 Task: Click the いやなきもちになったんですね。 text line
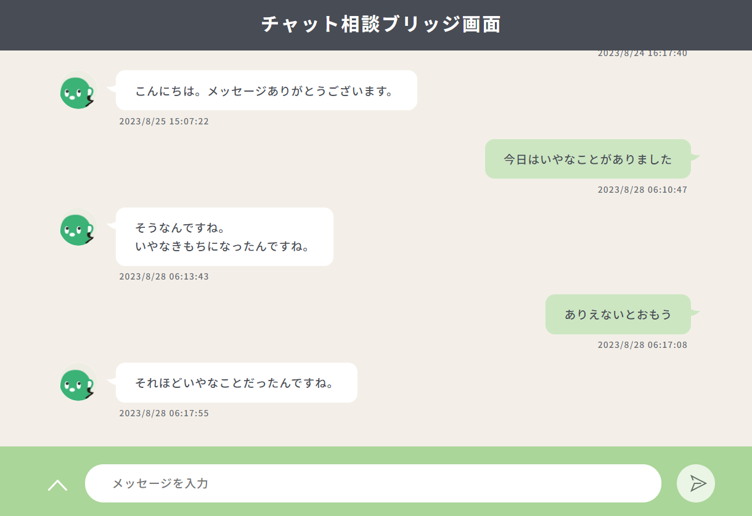click(223, 246)
